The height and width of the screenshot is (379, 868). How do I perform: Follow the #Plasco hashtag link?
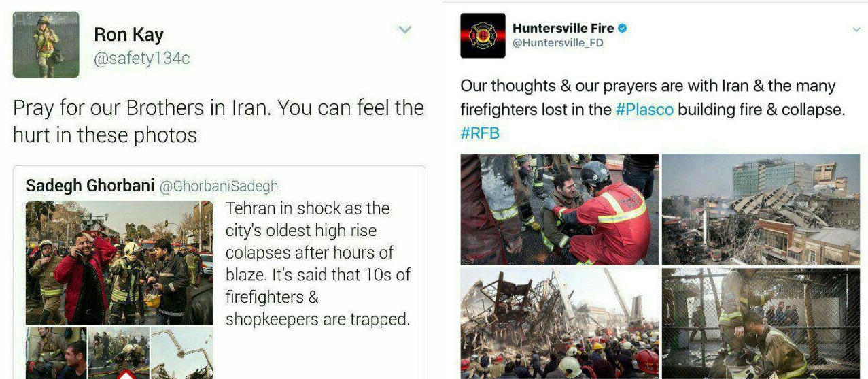644,110
